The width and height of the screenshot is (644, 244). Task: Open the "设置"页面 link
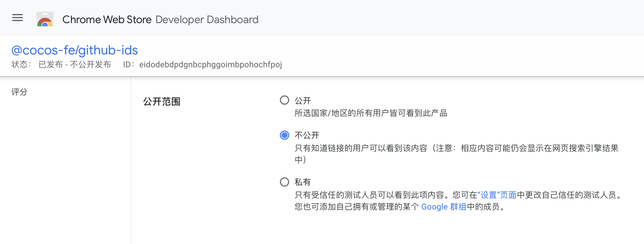pos(497,195)
